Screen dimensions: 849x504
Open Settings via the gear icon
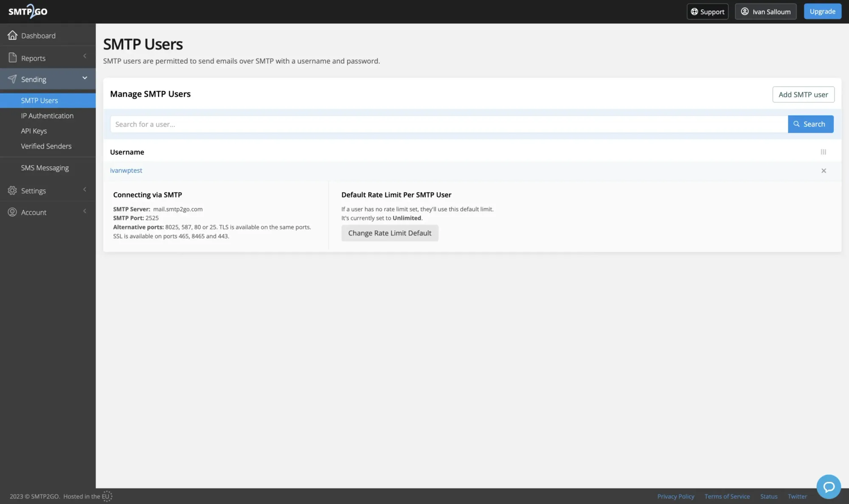pyautogui.click(x=12, y=190)
